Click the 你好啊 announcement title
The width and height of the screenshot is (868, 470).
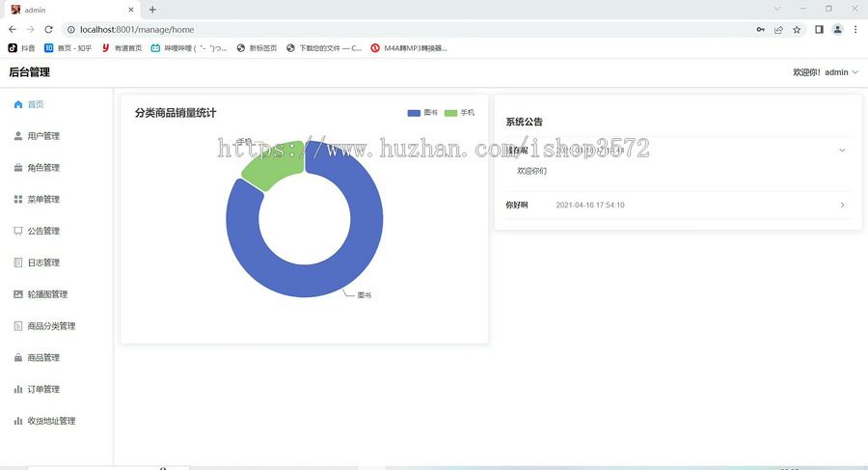tap(517, 205)
